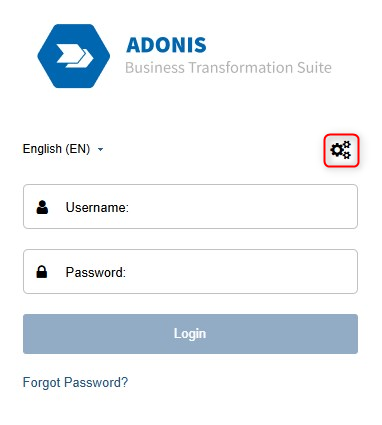382x425 pixels.
Task: Click the "Password:" placeholder label
Action: (96, 273)
